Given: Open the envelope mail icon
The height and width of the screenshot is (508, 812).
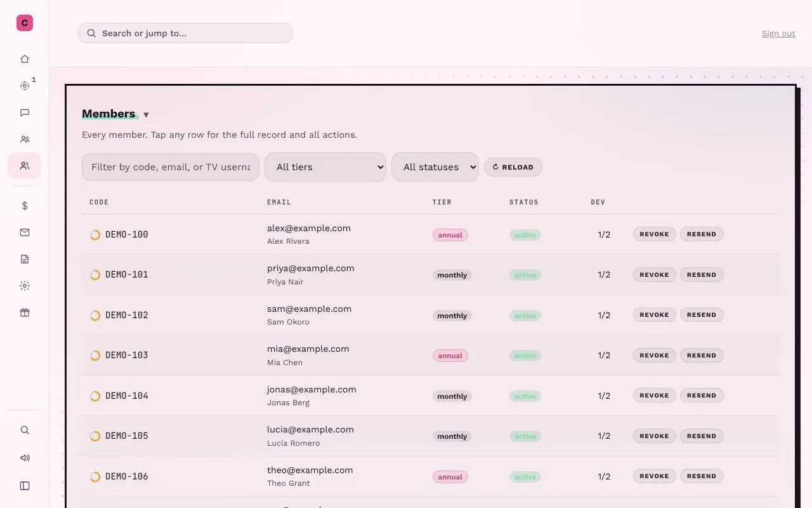Looking at the screenshot, I should click(x=25, y=232).
